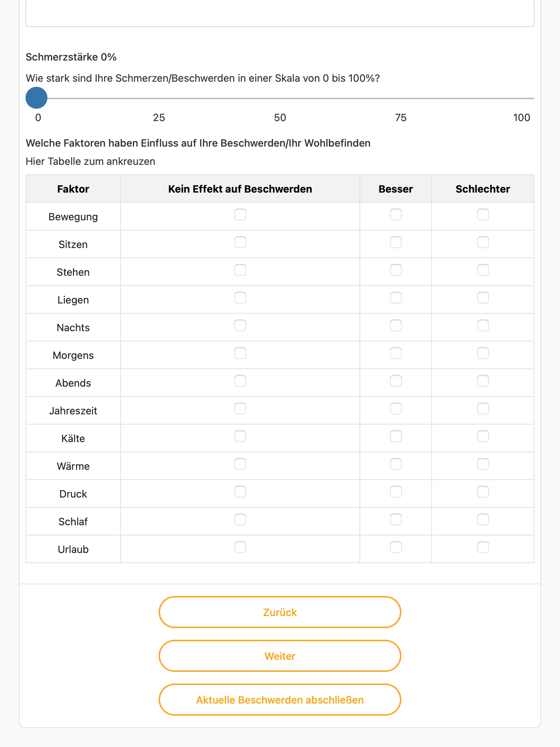
Task: Select Besser for Jahreszeit
Action: coord(396,409)
